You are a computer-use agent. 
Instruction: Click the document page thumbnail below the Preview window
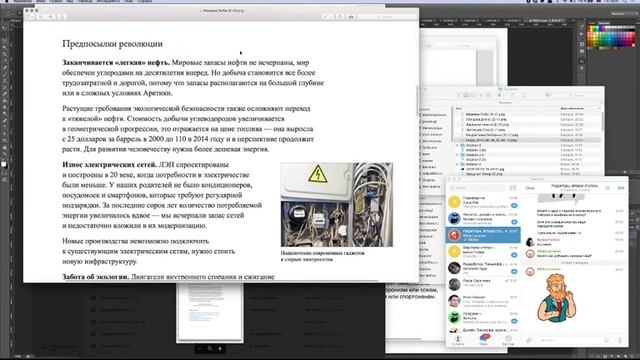(x=209, y=312)
